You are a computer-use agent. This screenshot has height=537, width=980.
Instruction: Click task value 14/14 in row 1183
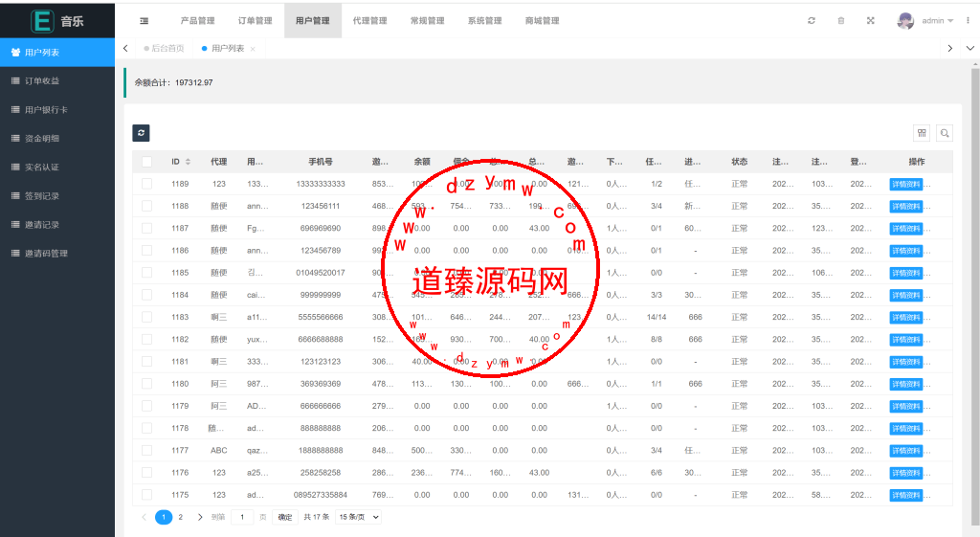click(x=657, y=317)
